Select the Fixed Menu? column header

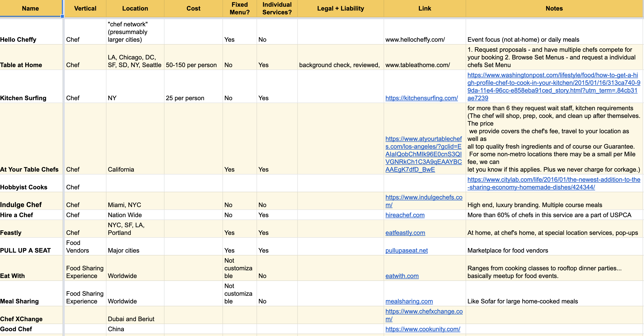[240, 8]
